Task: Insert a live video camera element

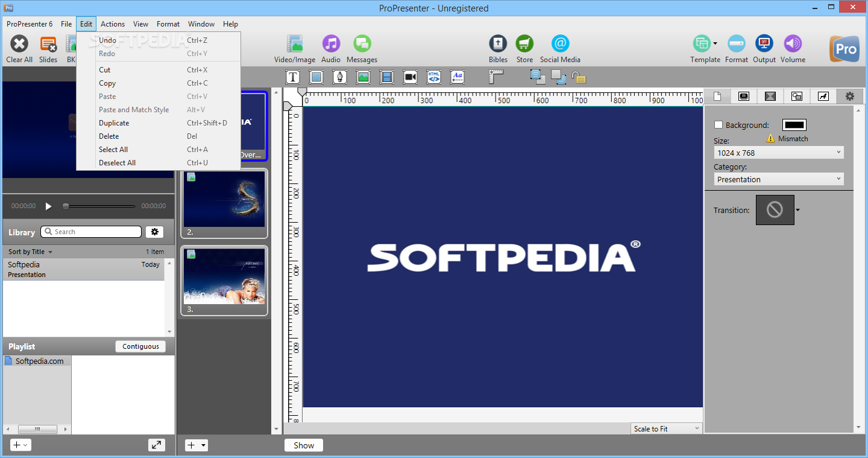Action: point(410,77)
